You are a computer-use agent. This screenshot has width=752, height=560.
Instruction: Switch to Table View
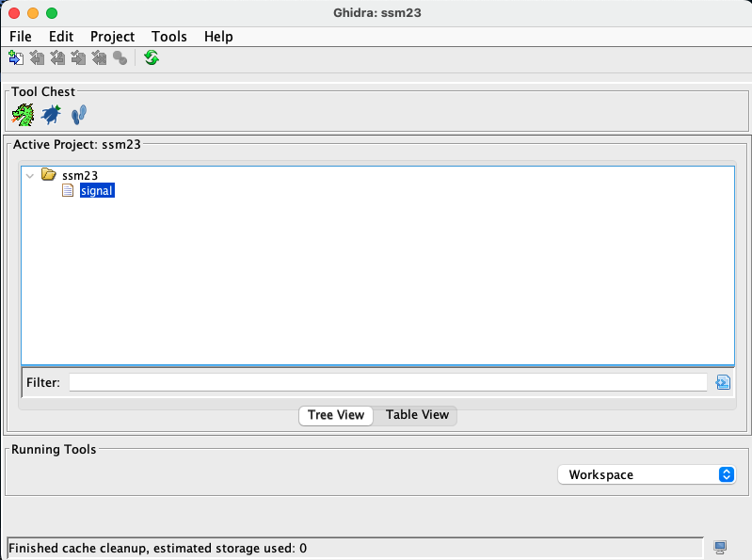(417, 415)
